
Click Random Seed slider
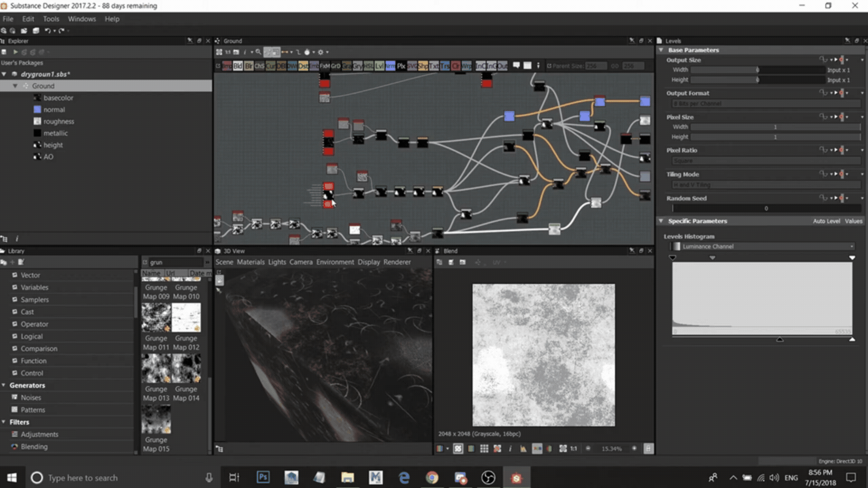click(x=766, y=208)
